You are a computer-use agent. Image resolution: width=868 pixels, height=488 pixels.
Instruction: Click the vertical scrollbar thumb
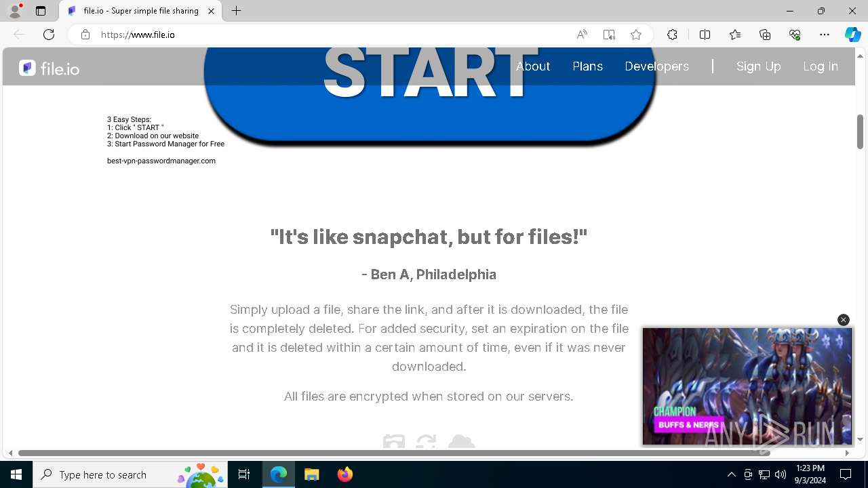point(860,131)
